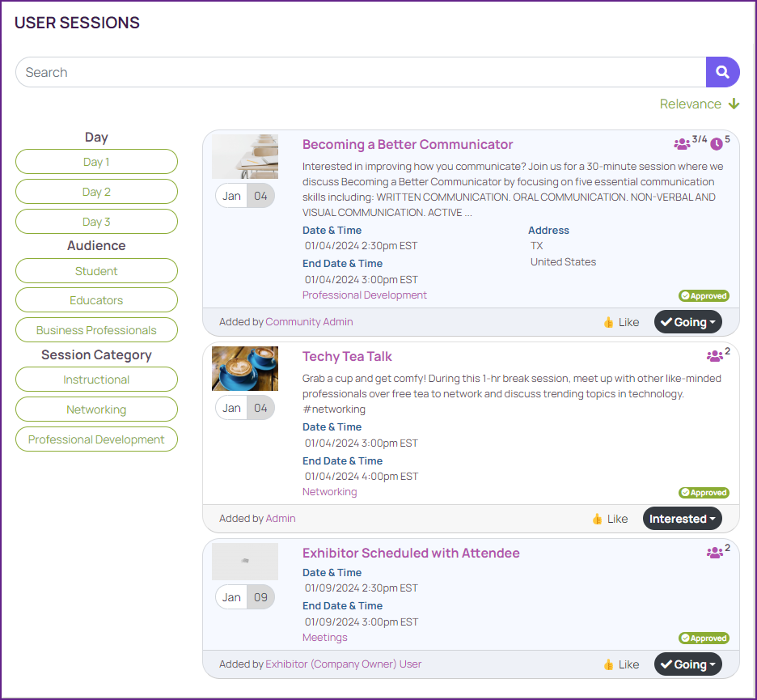Image resolution: width=757 pixels, height=700 pixels.
Task: Click Approved badge on Becoming a Better Communicator
Action: coord(704,295)
